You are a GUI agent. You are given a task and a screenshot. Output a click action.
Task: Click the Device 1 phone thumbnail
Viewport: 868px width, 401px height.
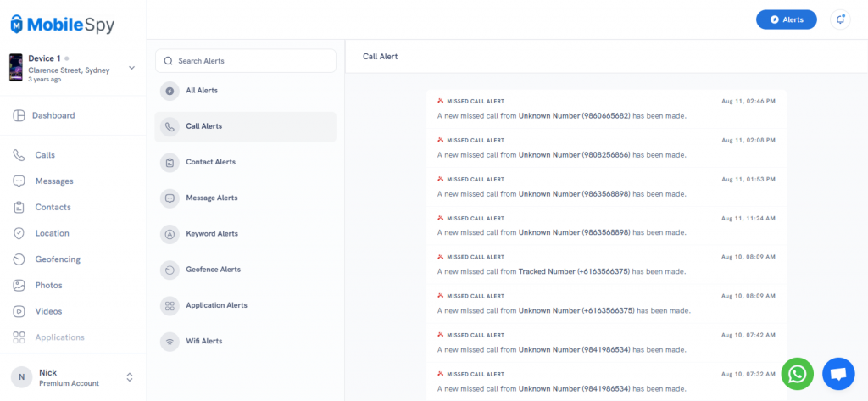tap(16, 68)
